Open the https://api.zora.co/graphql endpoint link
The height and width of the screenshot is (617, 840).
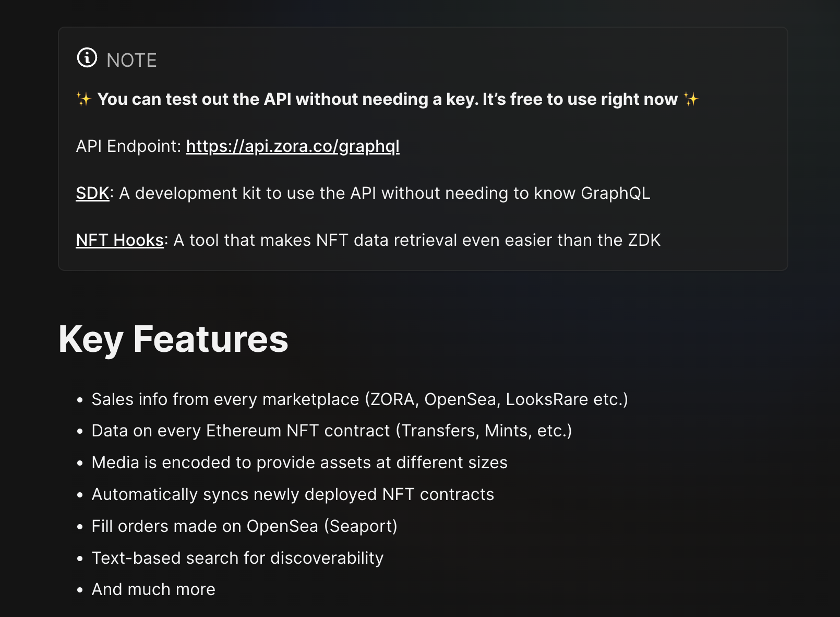pos(293,146)
